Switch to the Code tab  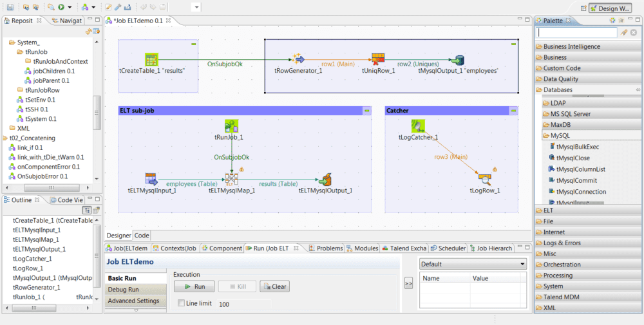pyautogui.click(x=142, y=236)
